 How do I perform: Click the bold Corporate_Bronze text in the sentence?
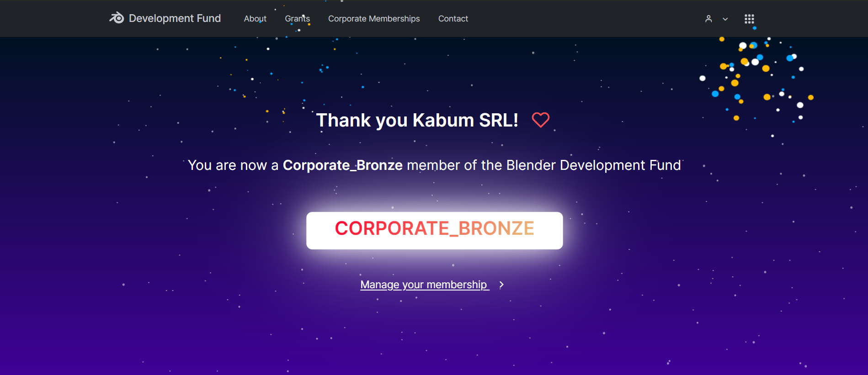[x=342, y=165]
